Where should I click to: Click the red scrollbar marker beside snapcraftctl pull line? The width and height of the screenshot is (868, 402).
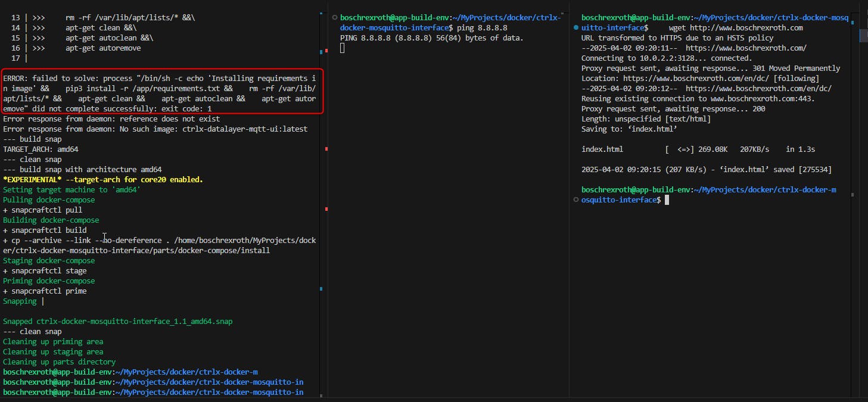pyautogui.click(x=326, y=209)
